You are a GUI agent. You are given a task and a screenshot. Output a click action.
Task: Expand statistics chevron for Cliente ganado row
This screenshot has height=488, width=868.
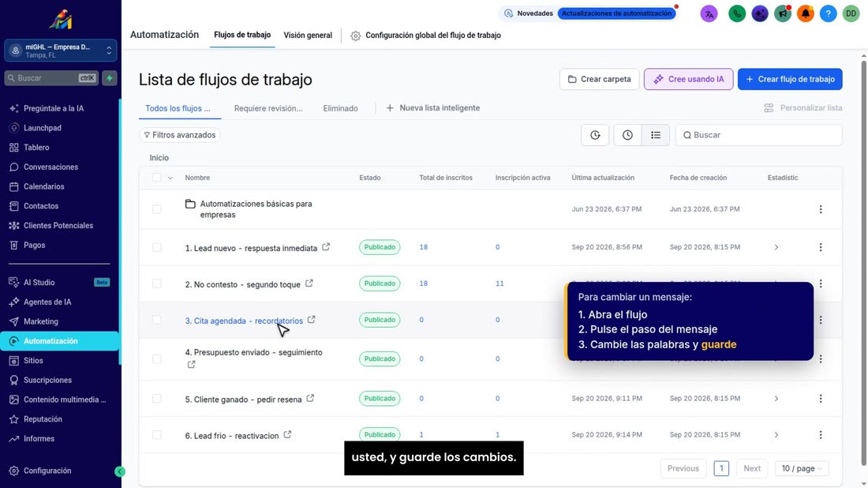[x=776, y=398]
